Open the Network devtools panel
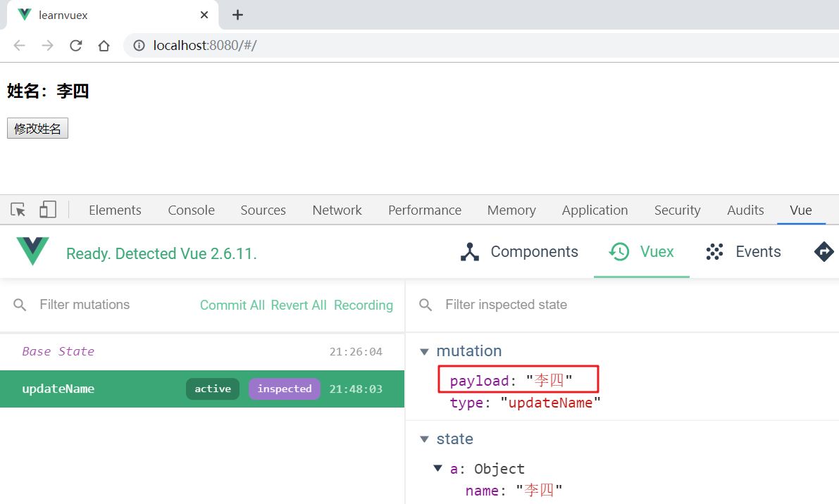 [337, 210]
